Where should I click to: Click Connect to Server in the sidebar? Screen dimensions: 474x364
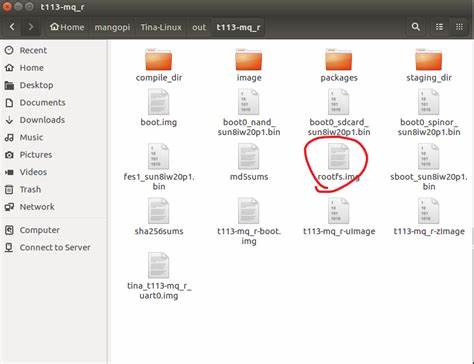click(53, 247)
